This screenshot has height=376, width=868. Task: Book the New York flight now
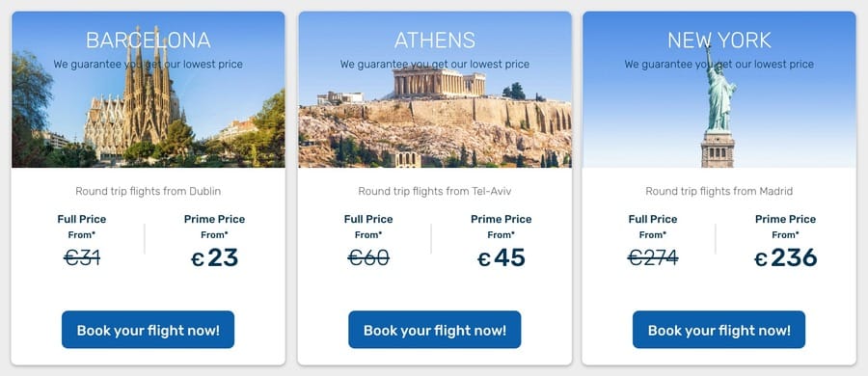pyautogui.click(x=719, y=330)
